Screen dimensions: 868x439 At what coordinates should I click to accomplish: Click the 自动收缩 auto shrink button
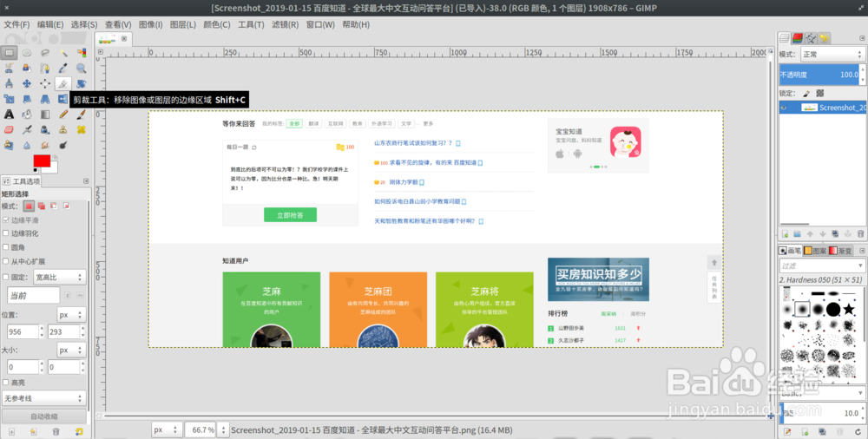(x=43, y=416)
